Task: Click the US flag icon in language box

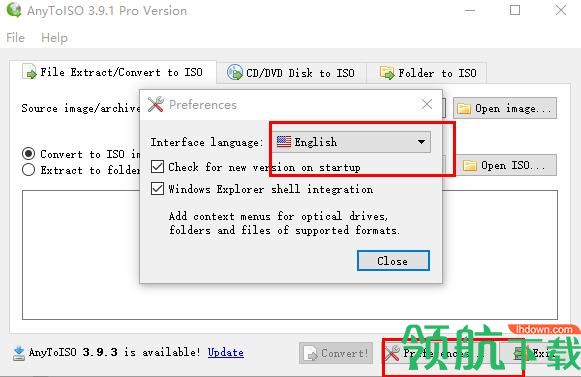Action: (x=284, y=142)
